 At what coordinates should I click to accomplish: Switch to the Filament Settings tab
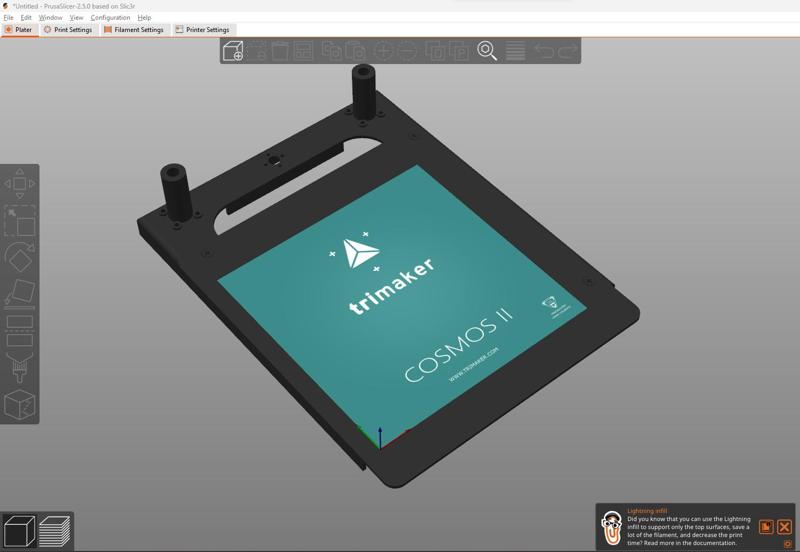click(134, 30)
